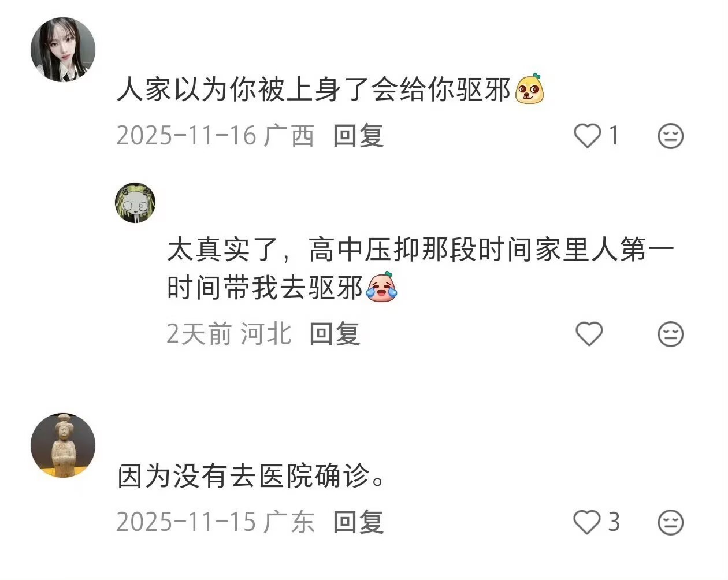
Task: Open profile of girl avatar commenter
Action: (62, 49)
